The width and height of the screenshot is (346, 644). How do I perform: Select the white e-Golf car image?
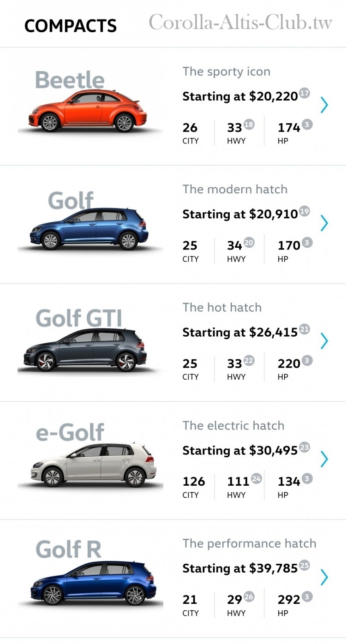pyautogui.click(x=94, y=465)
